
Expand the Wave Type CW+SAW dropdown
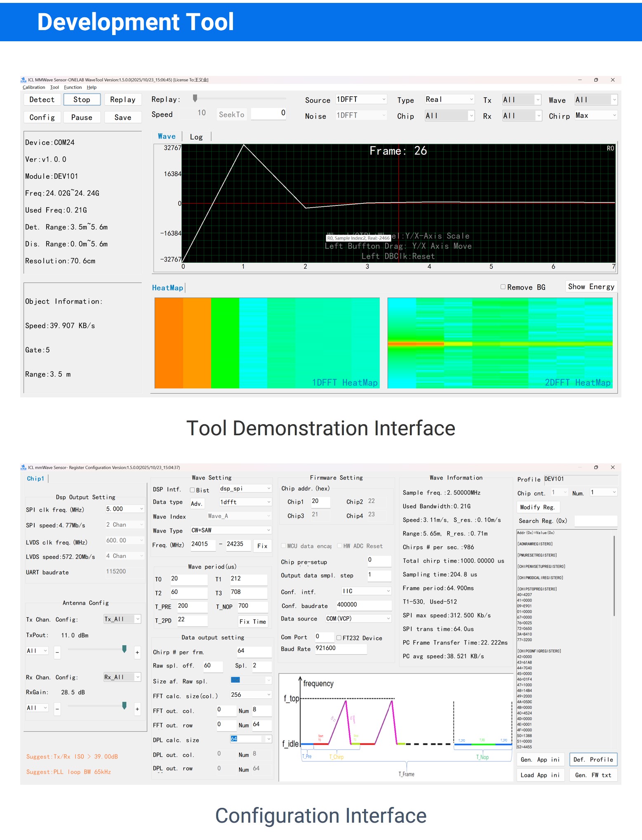[230, 530]
